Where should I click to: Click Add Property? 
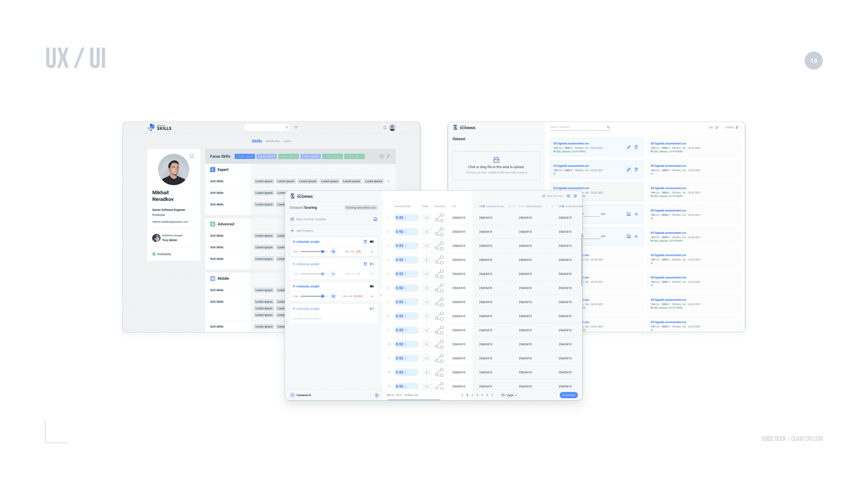click(x=302, y=231)
